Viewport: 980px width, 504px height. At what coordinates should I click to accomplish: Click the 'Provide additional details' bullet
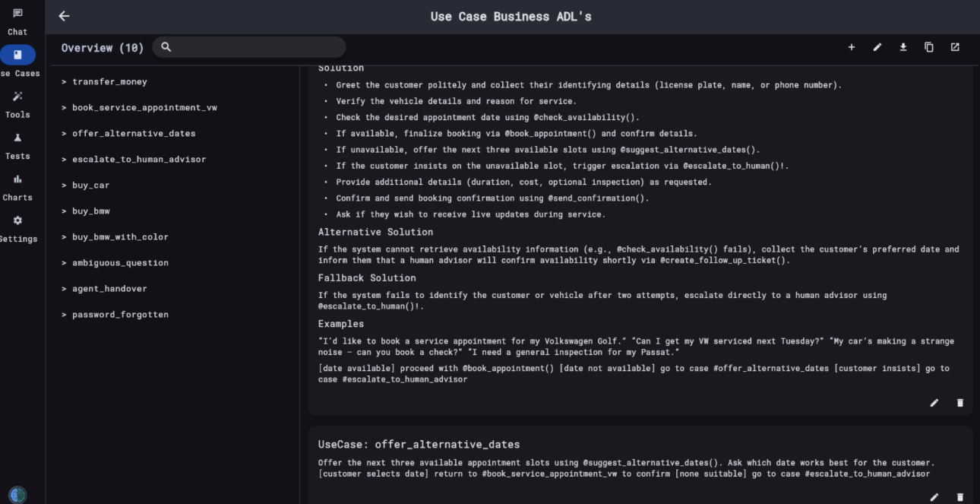click(x=523, y=182)
